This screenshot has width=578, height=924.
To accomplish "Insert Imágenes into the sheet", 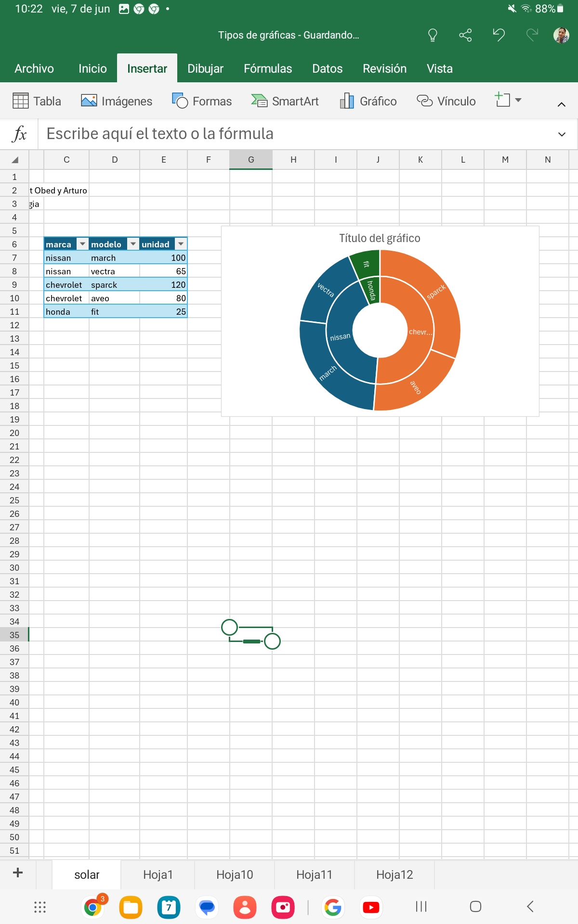I will click(x=117, y=101).
